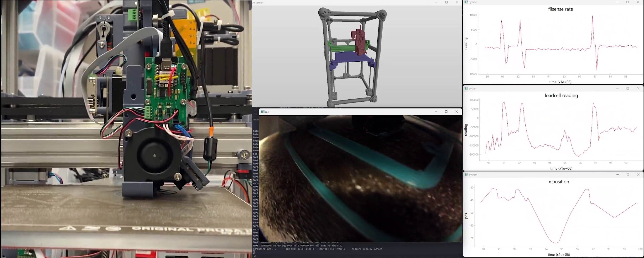The width and height of the screenshot is (644, 258).
Task: Click the python icon of filsense rate window
Action: click(x=466, y=2)
